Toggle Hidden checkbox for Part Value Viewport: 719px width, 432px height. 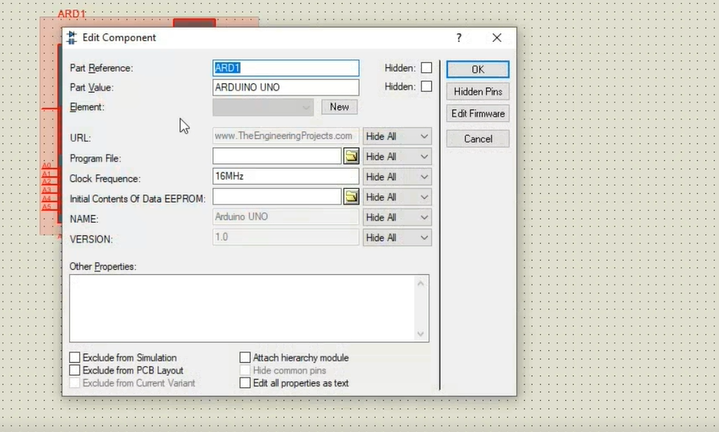[426, 86]
